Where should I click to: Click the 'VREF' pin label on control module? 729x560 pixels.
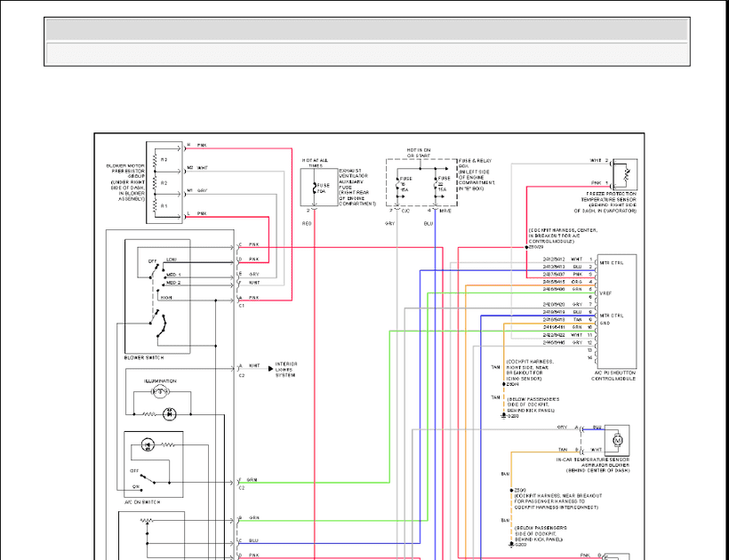click(605, 293)
